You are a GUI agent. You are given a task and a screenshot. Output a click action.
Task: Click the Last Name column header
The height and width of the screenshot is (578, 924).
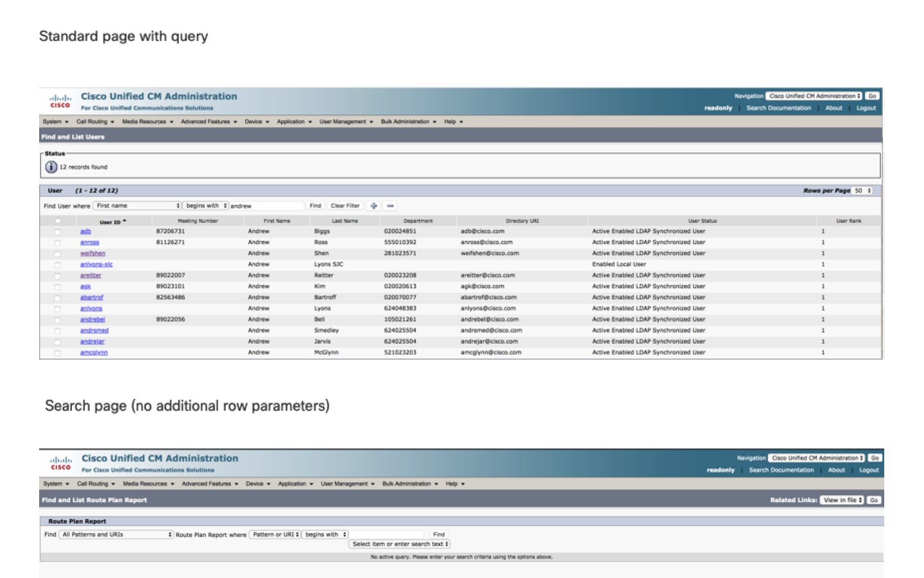pyautogui.click(x=345, y=221)
